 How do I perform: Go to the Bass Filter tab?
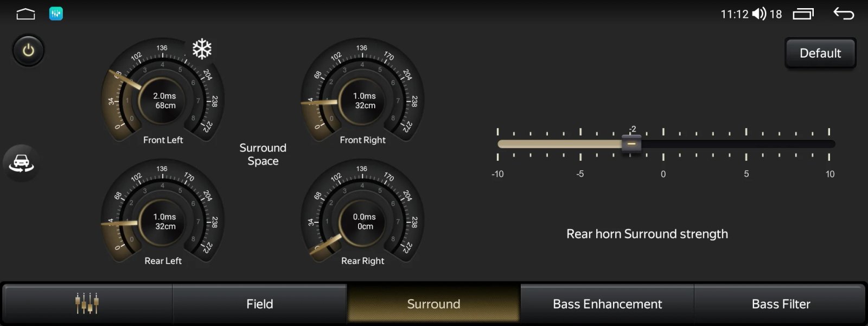(x=781, y=304)
